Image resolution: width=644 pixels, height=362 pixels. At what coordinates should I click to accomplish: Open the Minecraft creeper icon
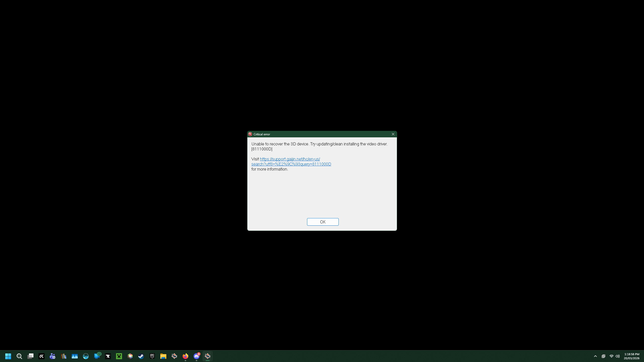(x=119, y=356)
